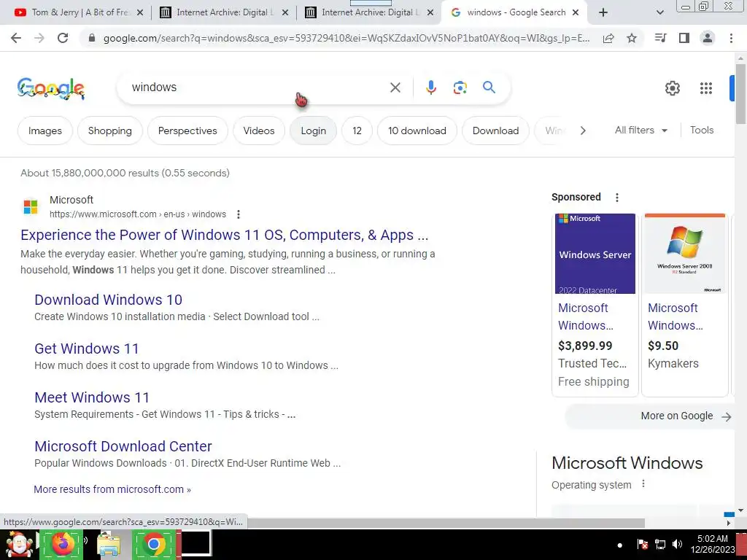Open the Chrome side panel icon

(x=684, y=38)
